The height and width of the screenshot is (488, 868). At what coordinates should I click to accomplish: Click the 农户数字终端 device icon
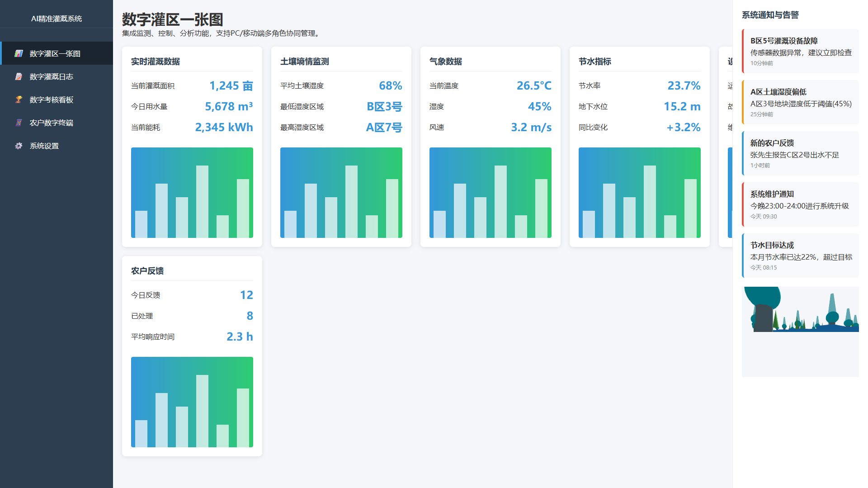(x=19, y=123)
